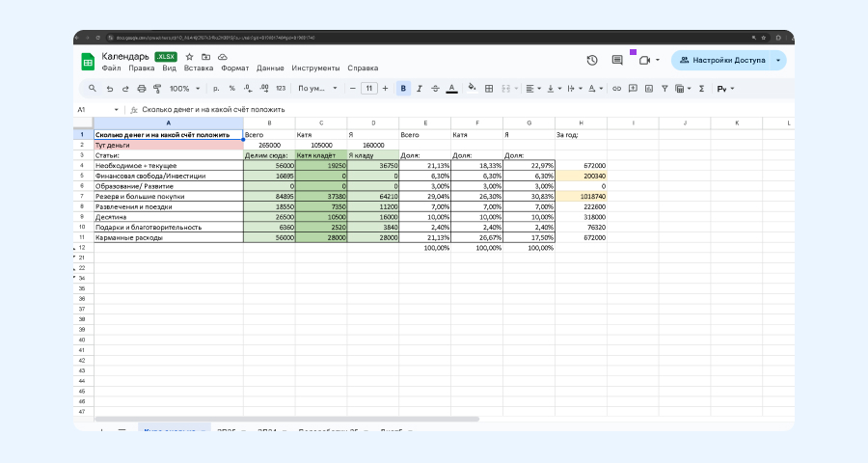Move the document to a folder
Screen dimensions: 868x463
pos(206,57)
